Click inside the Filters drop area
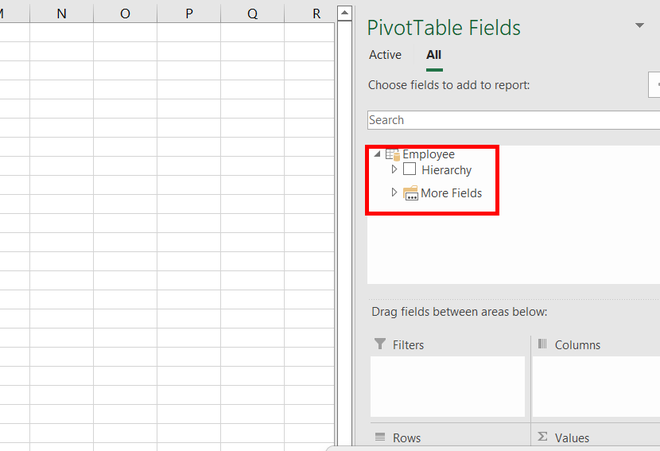The height and width of the screenshot is (451, 660). coord(447,386)
